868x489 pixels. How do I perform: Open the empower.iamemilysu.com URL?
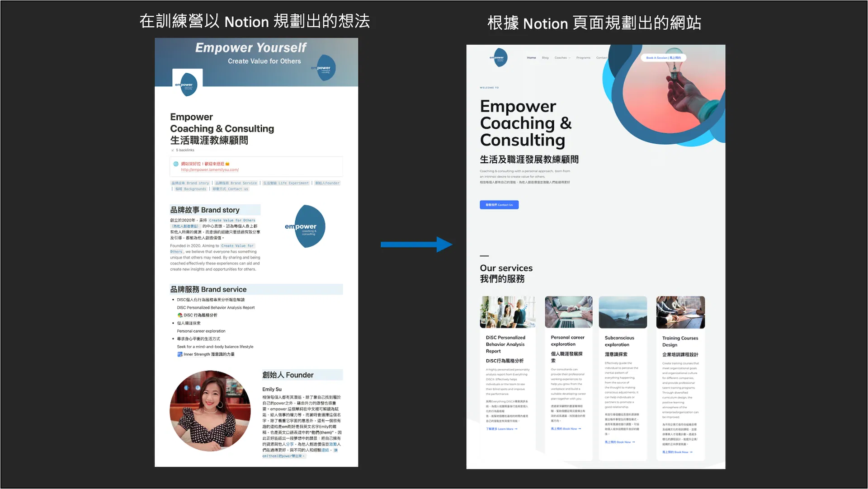[210, 170]
